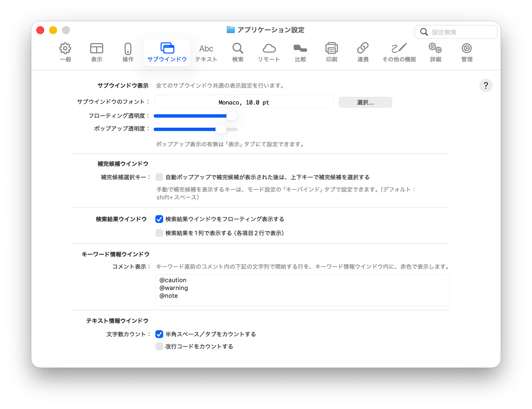Enable 上下キーで補完候補を選択する checkbox

pos(159,177)
